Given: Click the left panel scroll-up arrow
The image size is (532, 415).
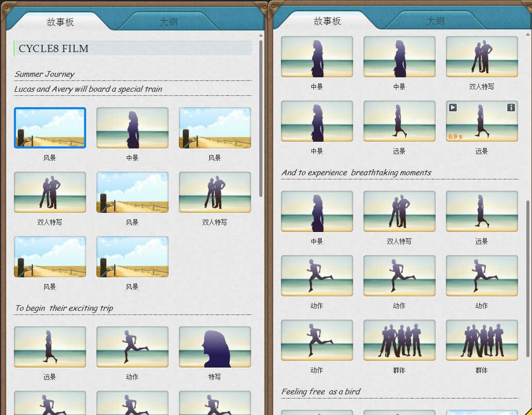Looking at the screenshot, I should [260, 35].
